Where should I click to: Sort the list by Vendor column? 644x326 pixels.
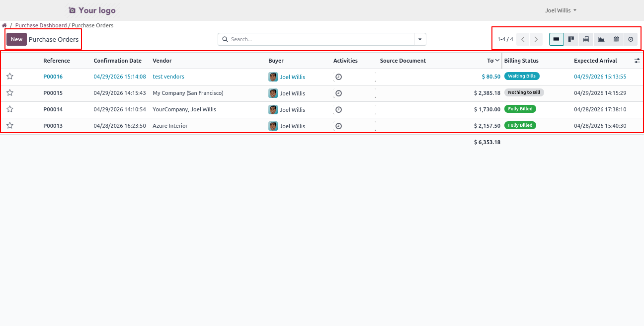[162, 61]
